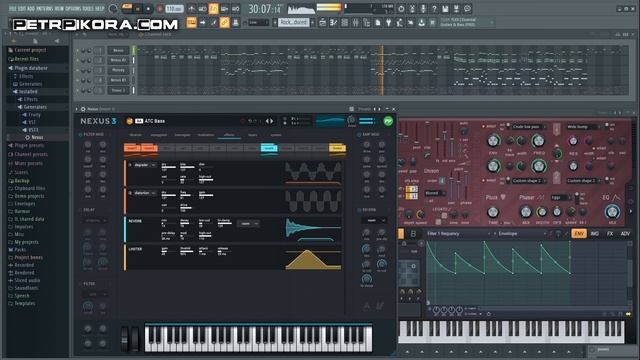Screen dimensions: 640x360
Task: Select Current project in the browser
Action: [30, 50]
